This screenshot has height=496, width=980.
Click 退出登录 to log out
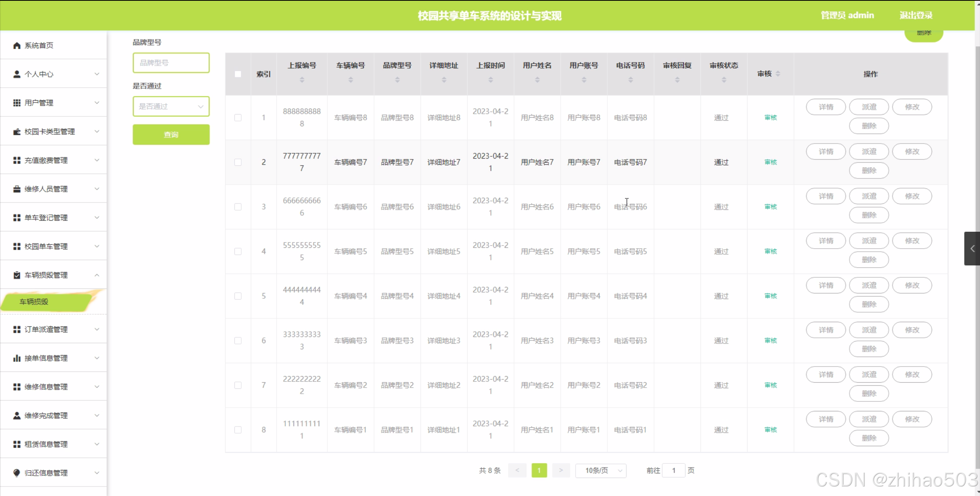pos(916,15)
